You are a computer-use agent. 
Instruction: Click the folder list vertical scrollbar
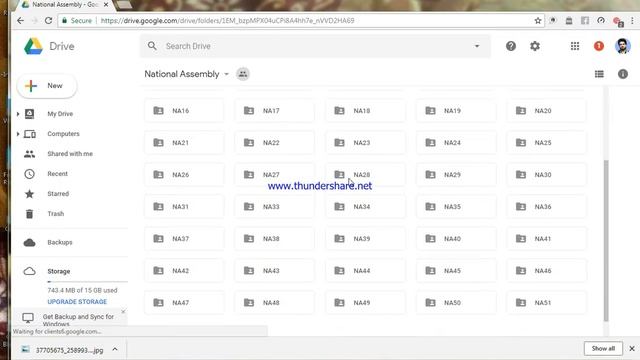click(606, 241)
